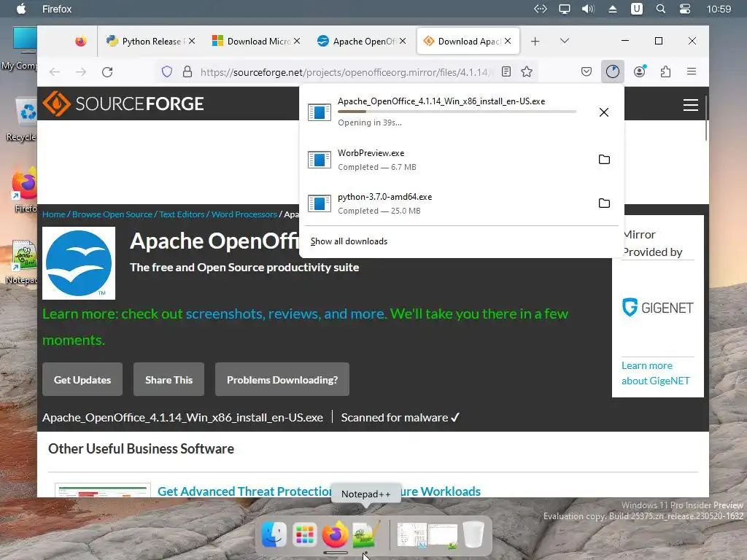This screenshot has height=560, width=747.
Task: Bookmark this page with the star icon
Action: (x=527, y=72)
